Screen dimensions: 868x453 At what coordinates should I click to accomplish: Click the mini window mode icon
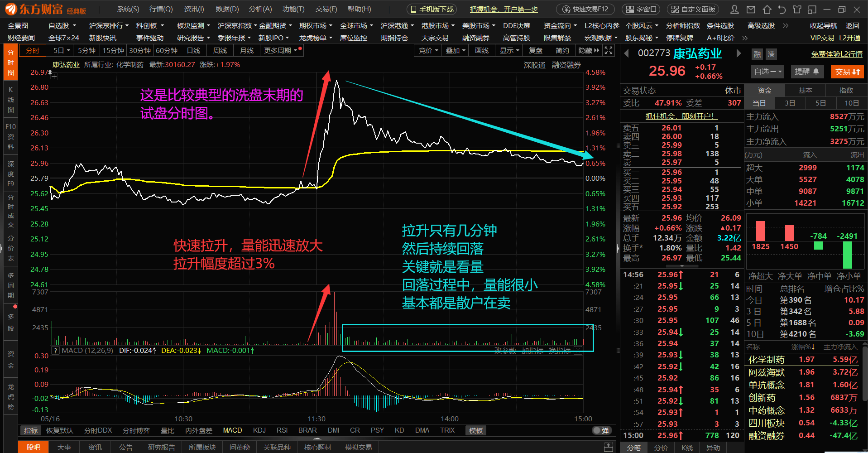[812, 9]
